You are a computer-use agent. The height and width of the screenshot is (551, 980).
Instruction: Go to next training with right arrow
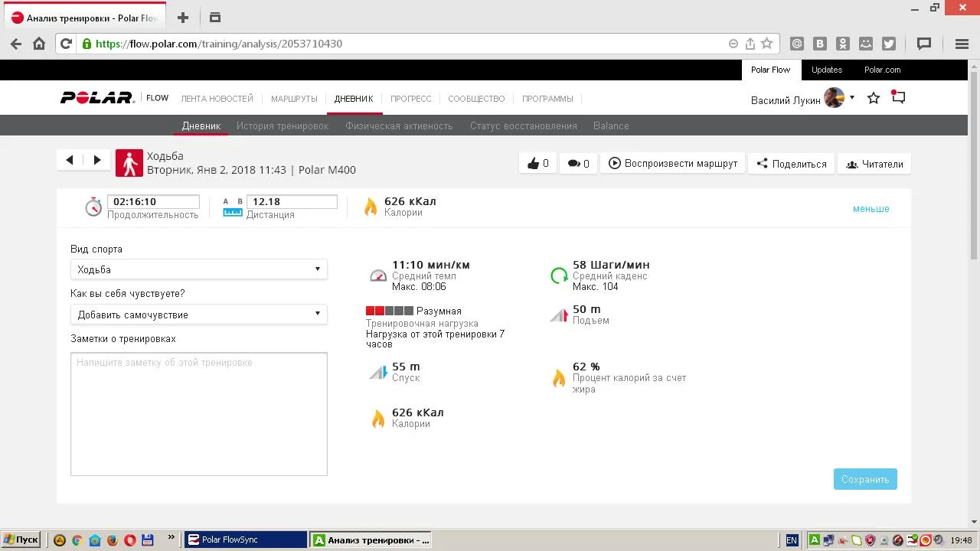(97, 160)
